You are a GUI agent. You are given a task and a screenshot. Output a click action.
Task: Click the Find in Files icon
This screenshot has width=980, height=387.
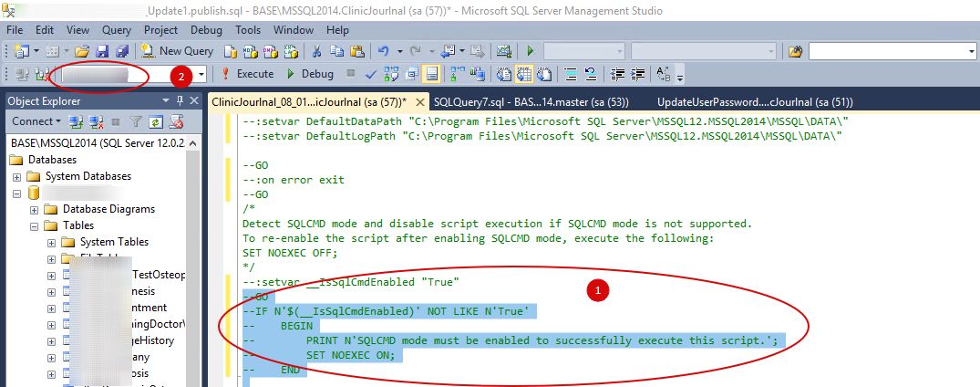(795, 51)
